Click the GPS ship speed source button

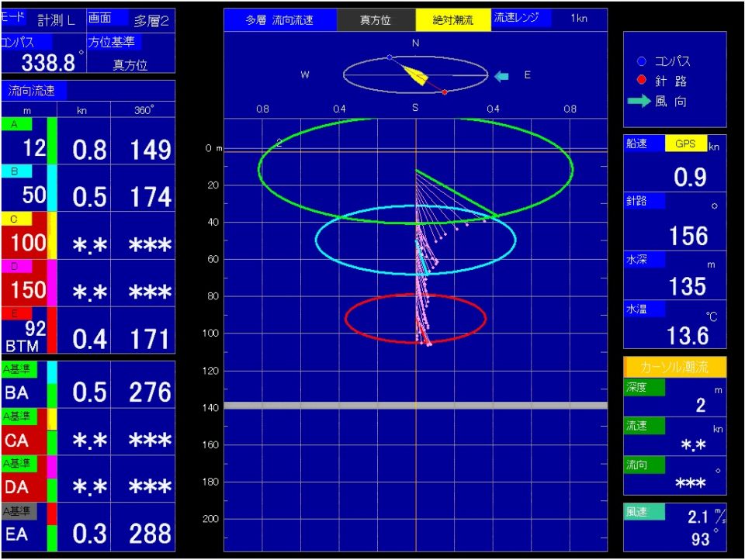685,143
